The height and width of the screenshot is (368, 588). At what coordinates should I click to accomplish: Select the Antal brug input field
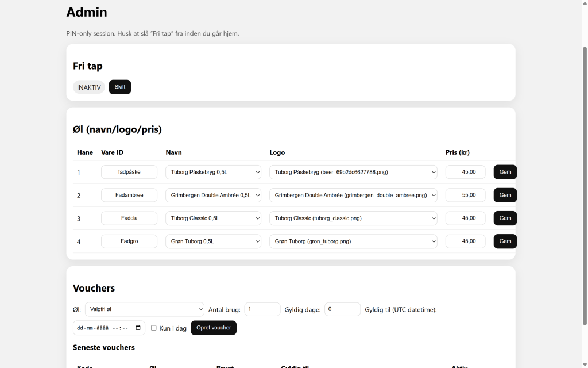(x=262, y=309)
